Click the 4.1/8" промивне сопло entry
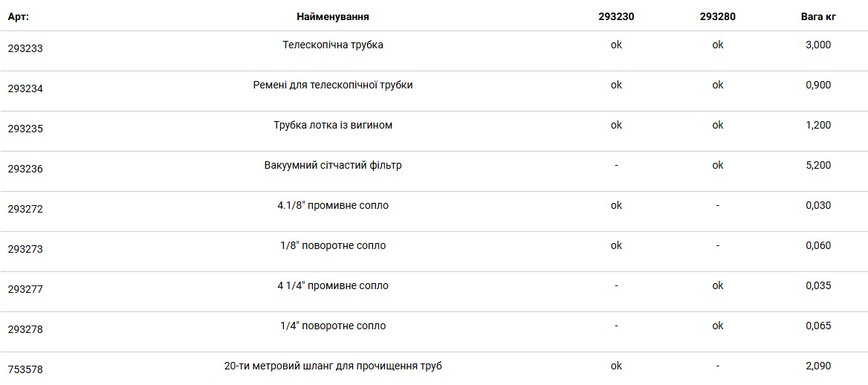Screen dimensions: 868x385 (333, 206)
